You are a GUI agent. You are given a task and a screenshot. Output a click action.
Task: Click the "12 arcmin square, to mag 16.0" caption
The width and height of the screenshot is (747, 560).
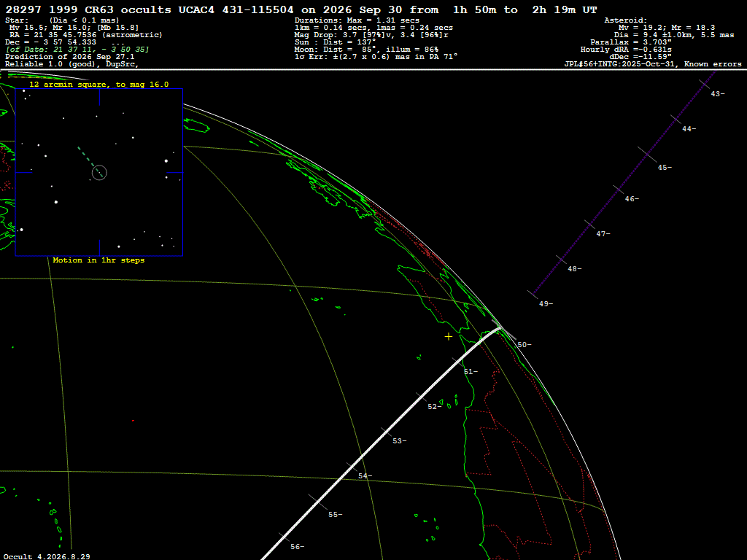99,85
